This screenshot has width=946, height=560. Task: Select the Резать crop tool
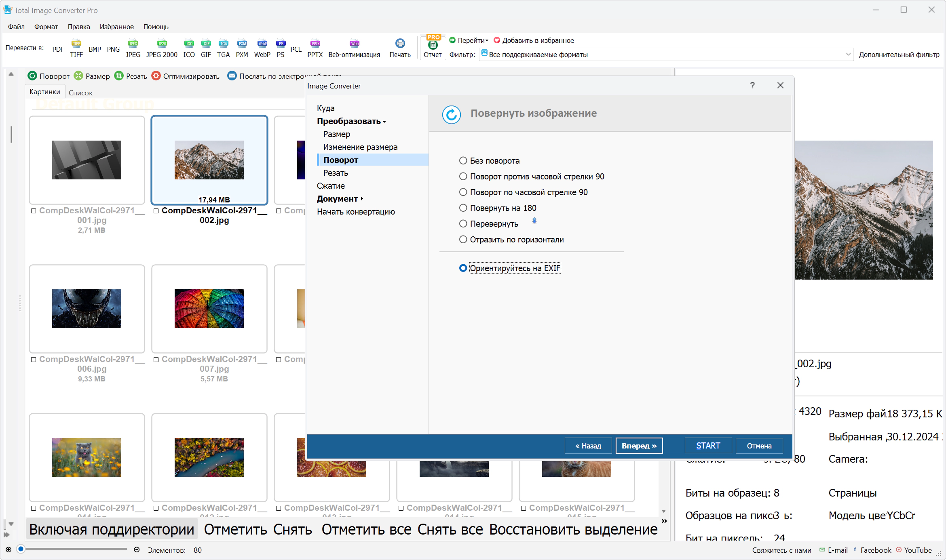pyautogui.click(x=131, y=76)
